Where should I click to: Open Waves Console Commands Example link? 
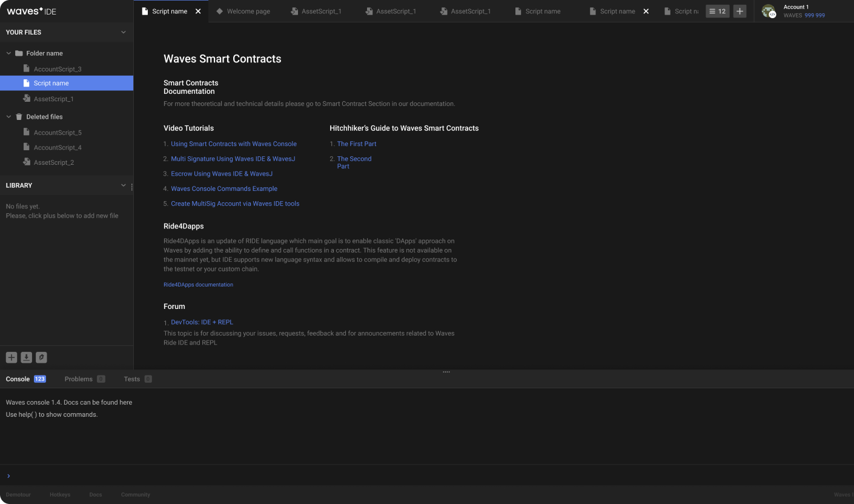pos(224,188)
